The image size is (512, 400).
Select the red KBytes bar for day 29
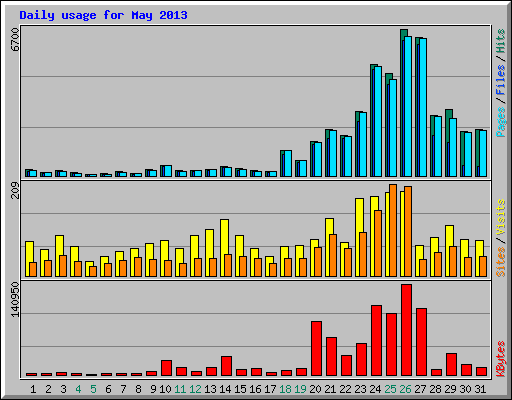click(x=451, y=365)
